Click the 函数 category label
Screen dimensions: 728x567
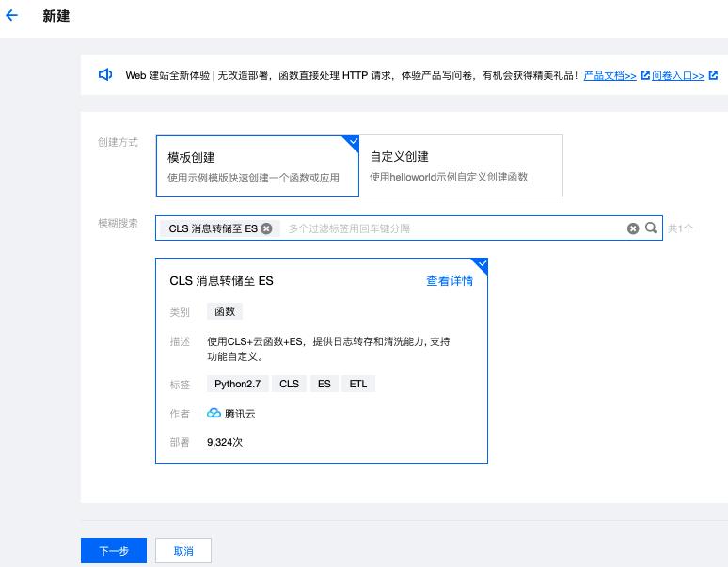tap(225, 311)
